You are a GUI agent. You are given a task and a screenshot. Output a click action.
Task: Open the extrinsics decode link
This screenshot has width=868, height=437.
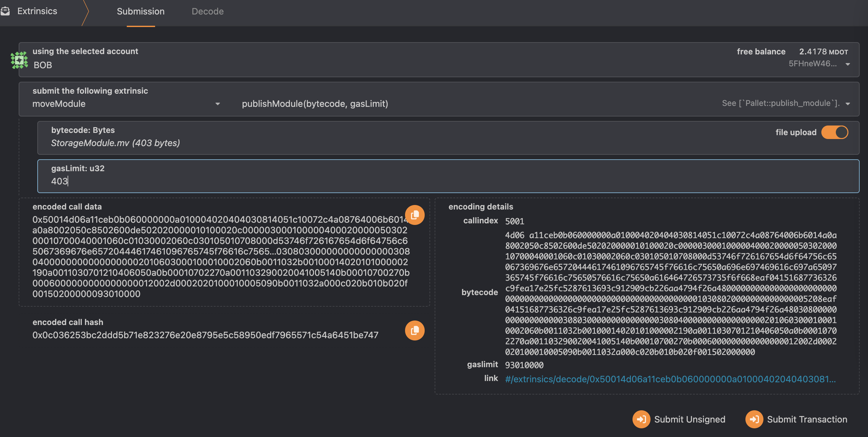(670, 379)
